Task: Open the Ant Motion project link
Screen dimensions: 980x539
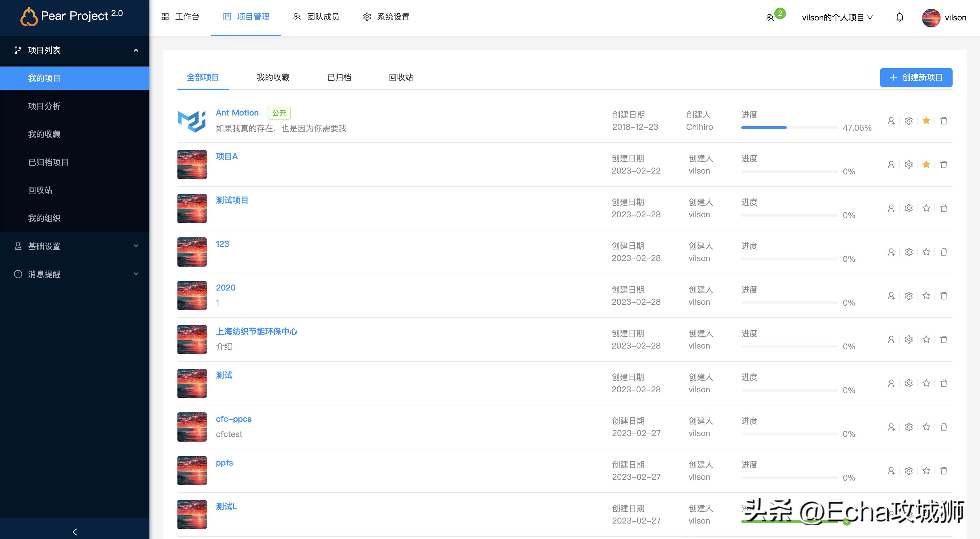Action: (x=237, y=113)
